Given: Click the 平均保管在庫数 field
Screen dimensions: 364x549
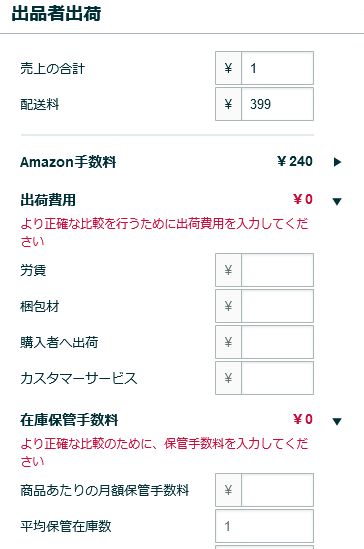Looking at the screenshot, I should coord(264,526).
